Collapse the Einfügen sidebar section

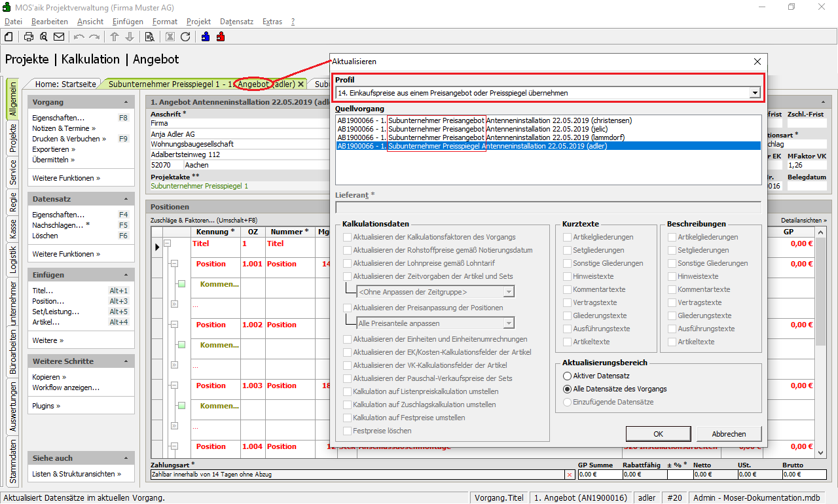pos(126,275)
